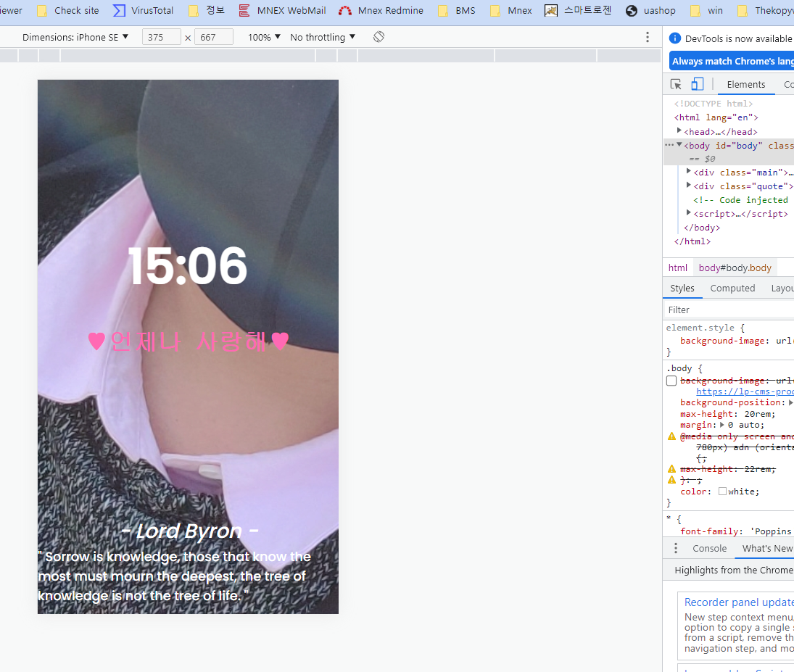The image size is (794, 672).
Task: Select the html lang="en" element row
Action: coord(716,117)
